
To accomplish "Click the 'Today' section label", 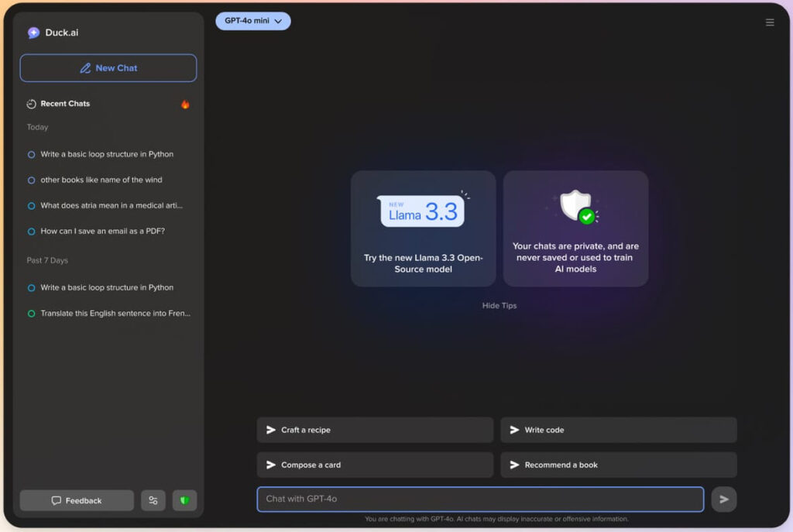I will click(x=37, y=127).
